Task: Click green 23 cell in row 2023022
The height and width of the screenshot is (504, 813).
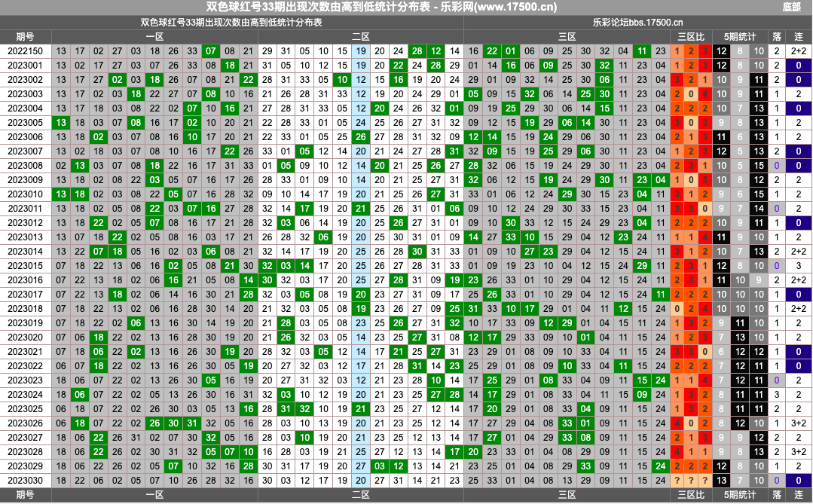Action: click(454, 365)
